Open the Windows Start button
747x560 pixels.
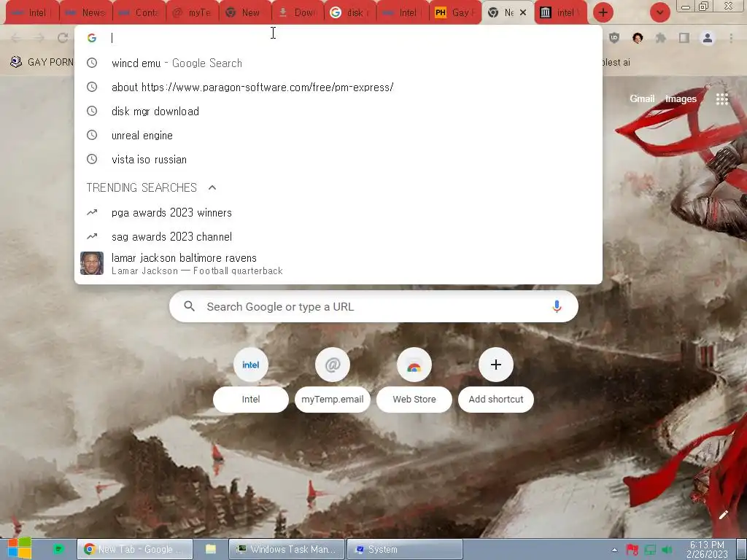click(x=19, y=549)
